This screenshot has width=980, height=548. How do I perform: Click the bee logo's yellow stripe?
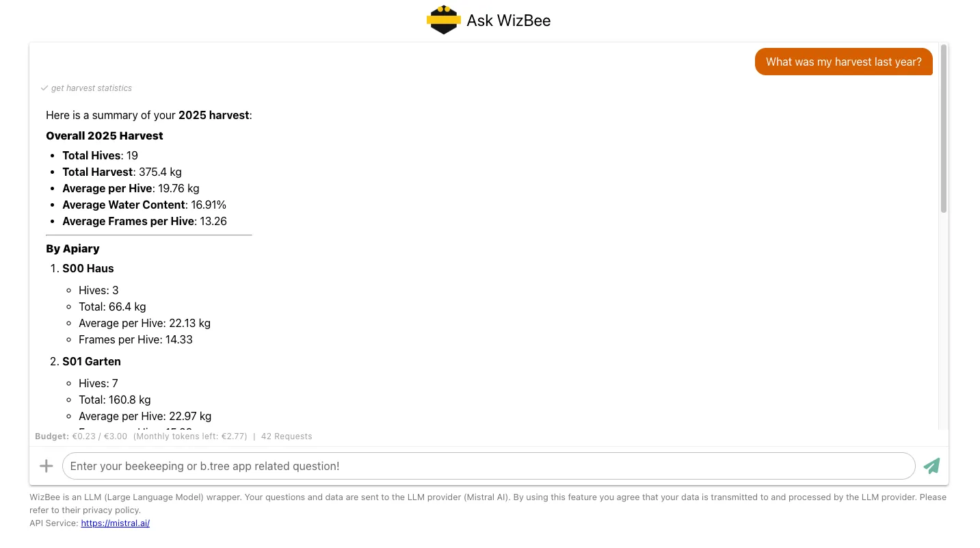point(443,21)
